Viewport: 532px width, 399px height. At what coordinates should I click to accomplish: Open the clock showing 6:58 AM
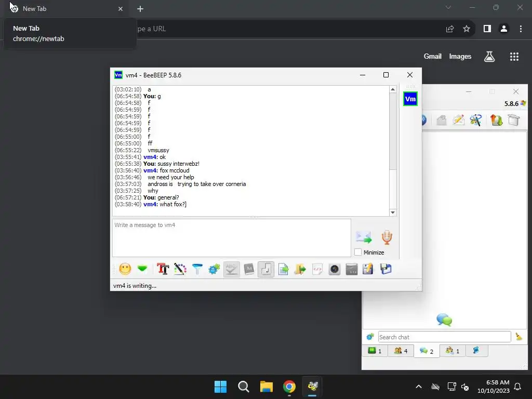click(x=494, y=387)
